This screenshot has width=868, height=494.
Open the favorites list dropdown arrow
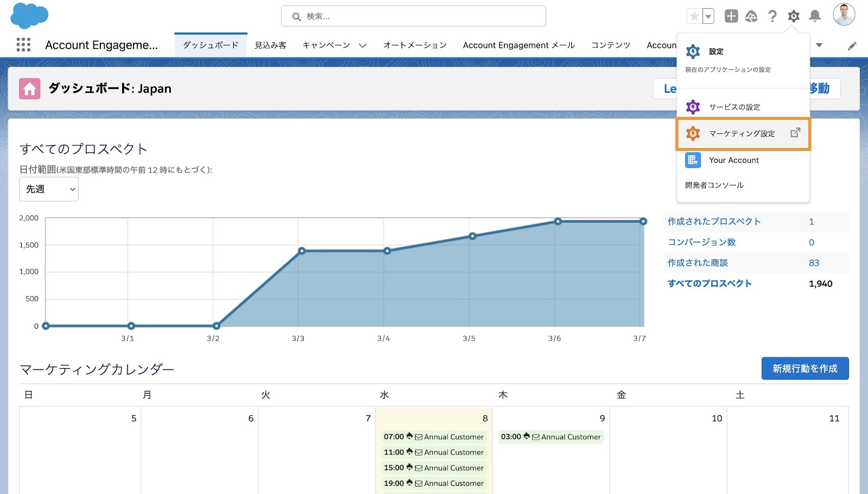pos(708,16)
